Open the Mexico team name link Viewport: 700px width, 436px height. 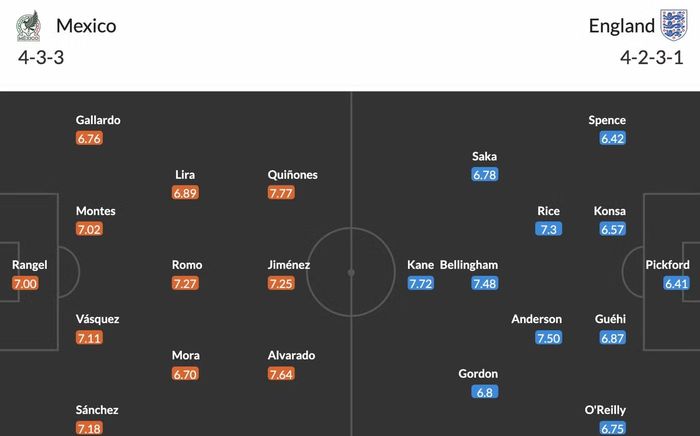(x=86, y=26)
